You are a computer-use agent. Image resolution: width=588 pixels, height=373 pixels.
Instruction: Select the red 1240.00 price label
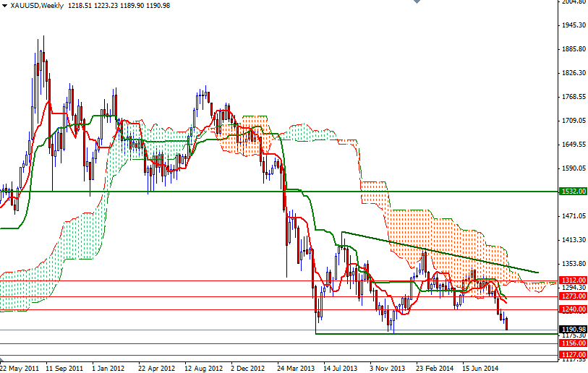572,309
